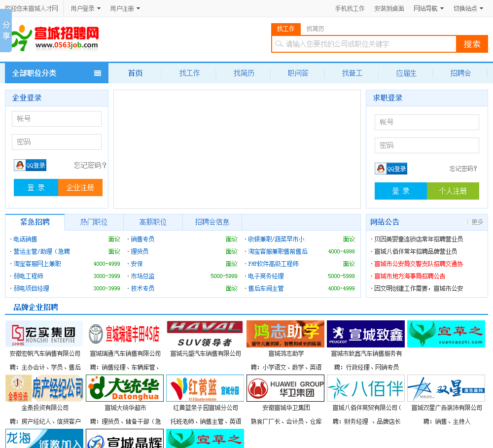Open 招聘会 in navigation bar

click(x=460, y=73)
